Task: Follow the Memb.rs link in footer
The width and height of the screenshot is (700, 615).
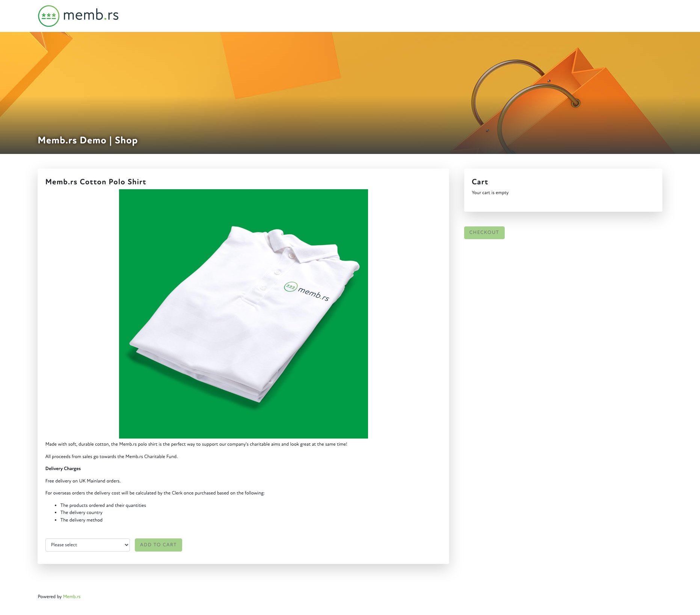Action: [x=72, y=597]
